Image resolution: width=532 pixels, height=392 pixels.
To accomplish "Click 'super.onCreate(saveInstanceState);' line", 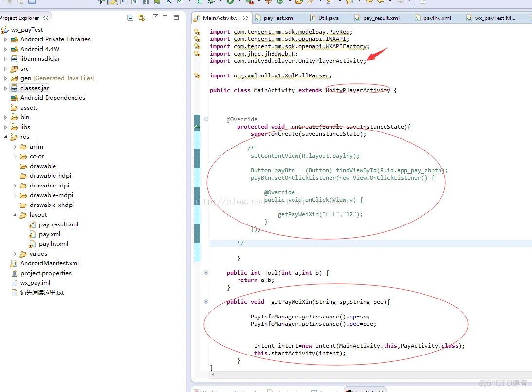I will coord(309,134).
